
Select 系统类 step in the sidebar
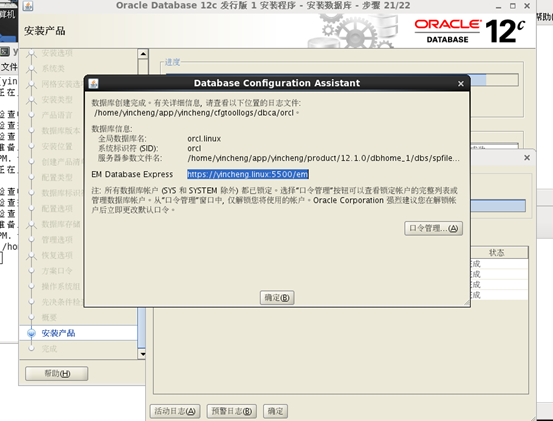pos(53,68)
